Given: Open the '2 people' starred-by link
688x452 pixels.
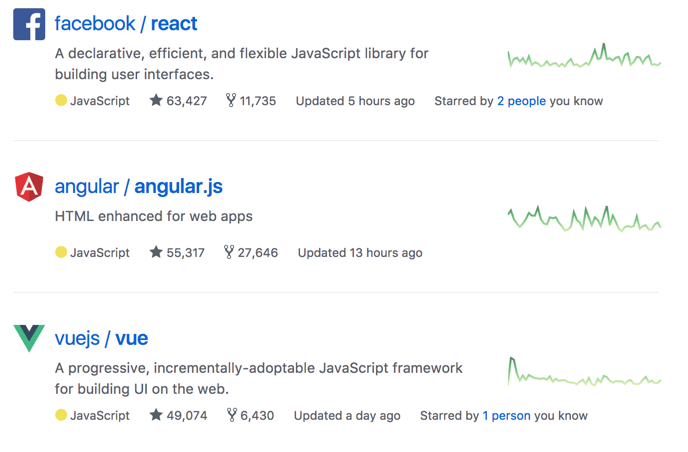Looking at the screenshot, I should pos(521,101).
